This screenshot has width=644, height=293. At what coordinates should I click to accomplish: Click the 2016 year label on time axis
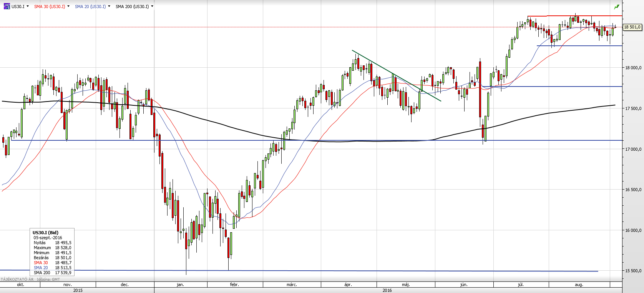(x=387, y=290)
